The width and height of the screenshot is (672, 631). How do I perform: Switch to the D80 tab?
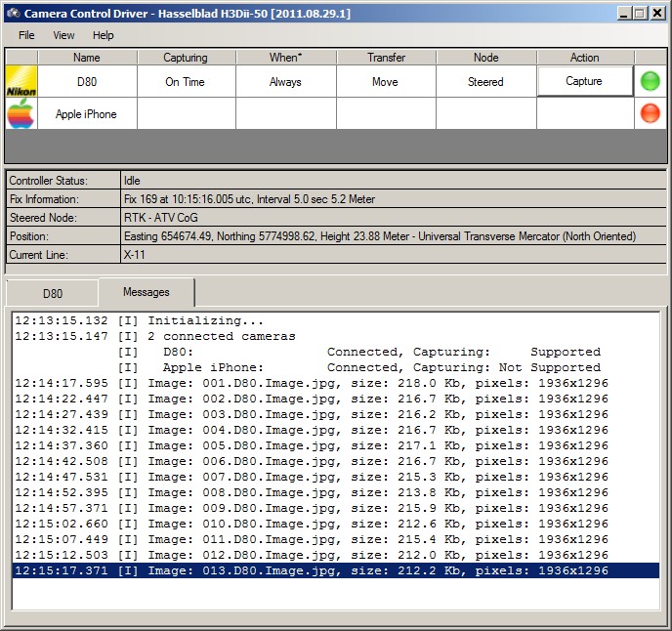click(52, 293)
